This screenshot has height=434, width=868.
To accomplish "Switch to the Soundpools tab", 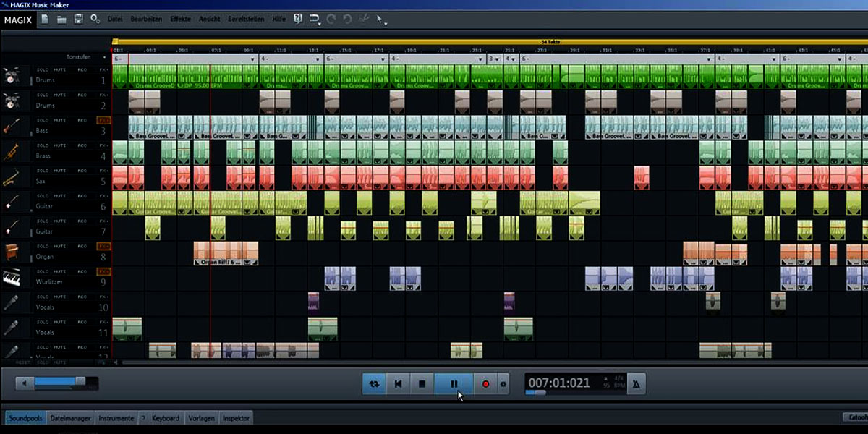I will pyautogui.click(x=26, y=418).
